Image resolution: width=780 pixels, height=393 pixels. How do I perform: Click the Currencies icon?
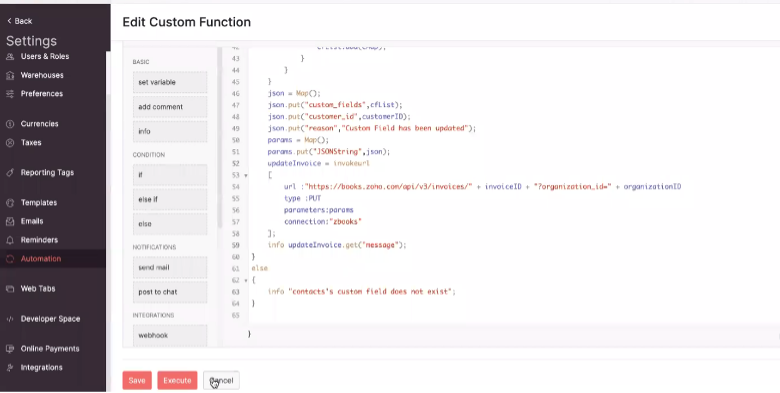pos(10,124)
